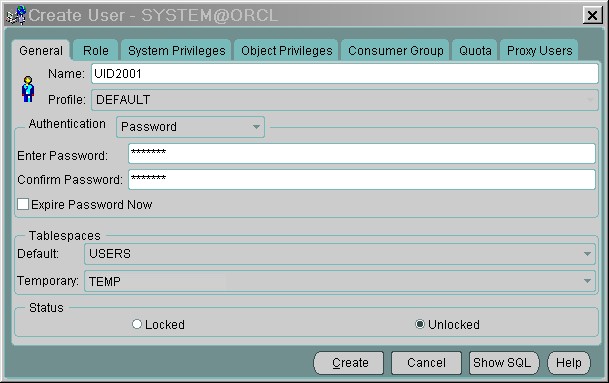
Task: Open the Authentication type dropdown
Action: click(x=190, y=127)
